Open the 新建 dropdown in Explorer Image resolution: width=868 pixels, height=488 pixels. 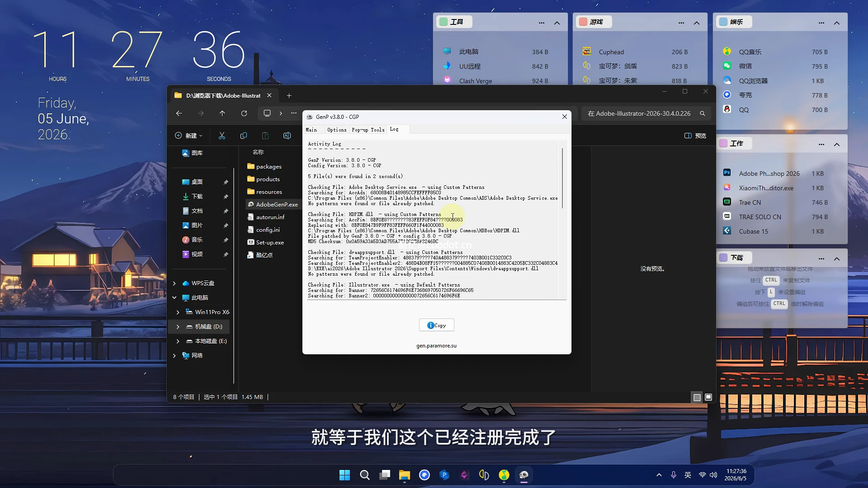coord(189,136)
